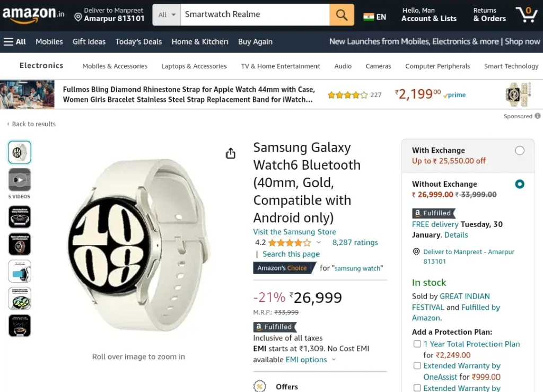Image resolution: width=543 pixels, height=392 pixels.
Task: Click the India flag language icon
Action: click(369, 17)
